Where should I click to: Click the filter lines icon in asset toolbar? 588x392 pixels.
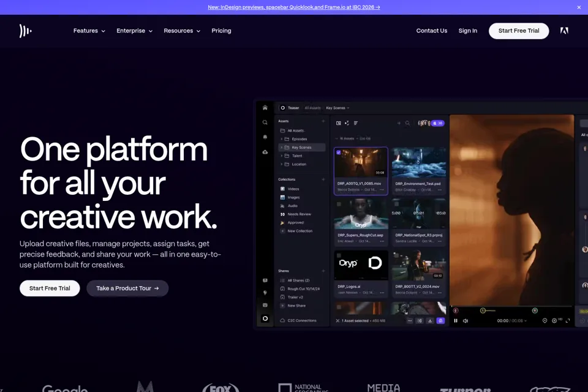[x=356, y=123]
